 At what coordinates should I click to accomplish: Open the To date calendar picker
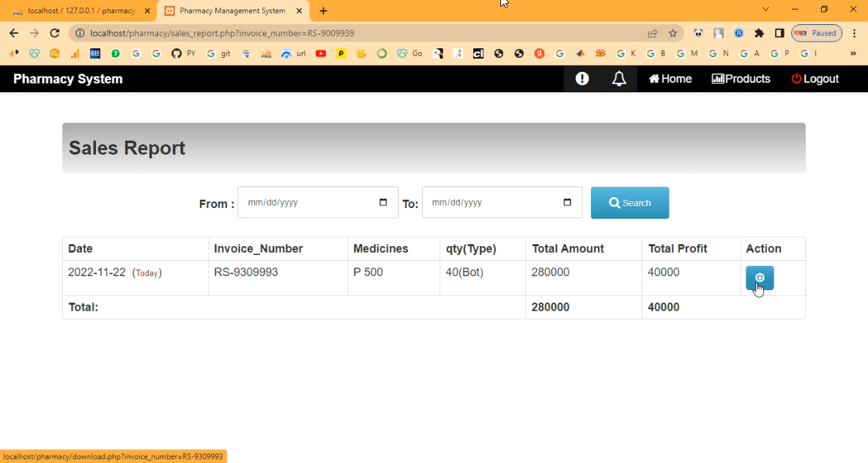pos(567,203)
